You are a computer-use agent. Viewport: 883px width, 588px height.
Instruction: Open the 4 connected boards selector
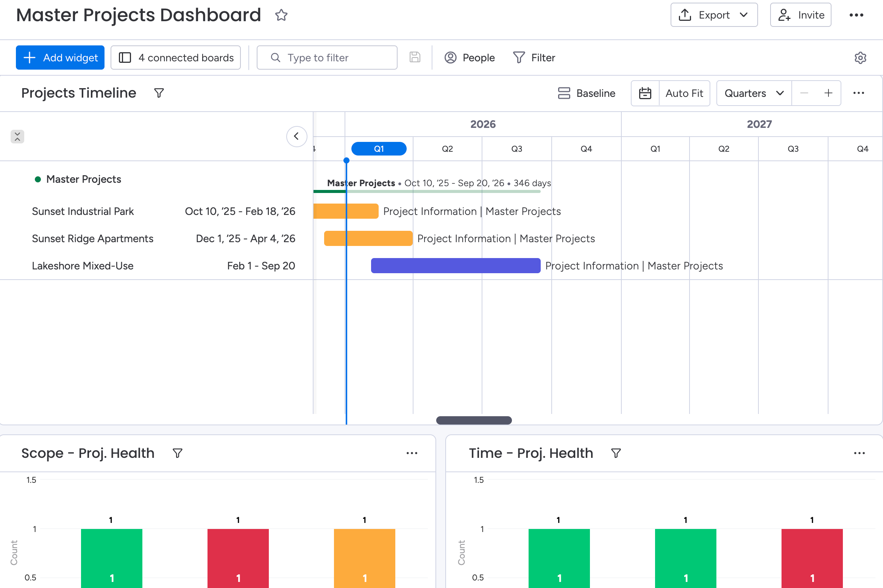pos(176,58)
